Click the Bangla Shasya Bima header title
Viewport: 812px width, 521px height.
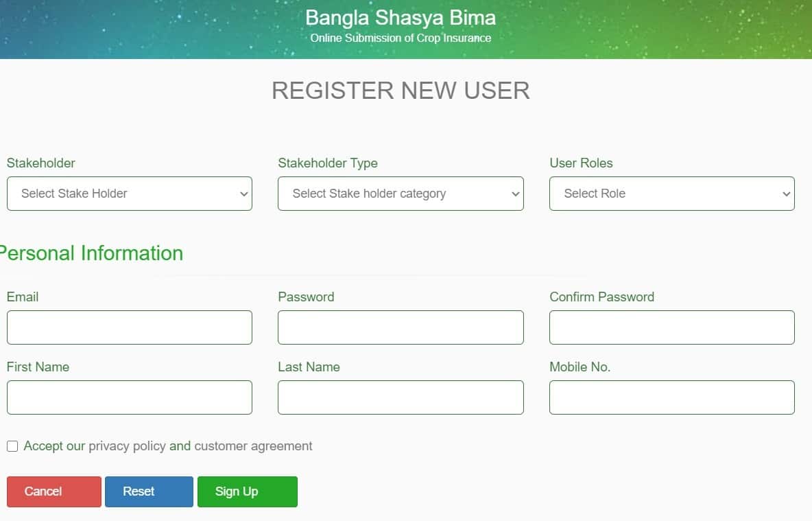coord(401,18)
